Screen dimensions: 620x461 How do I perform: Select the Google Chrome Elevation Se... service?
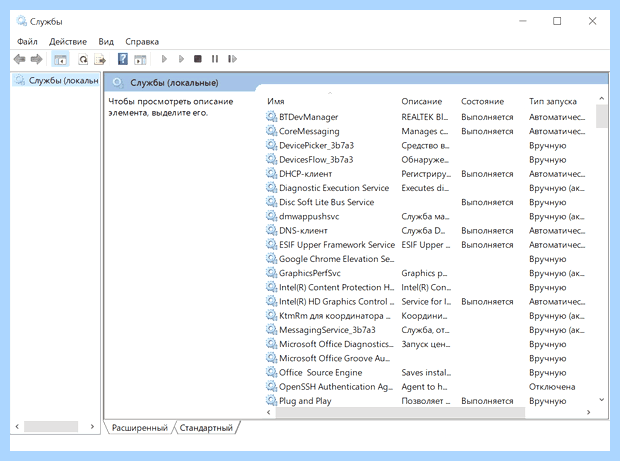(x=336, y=259)
